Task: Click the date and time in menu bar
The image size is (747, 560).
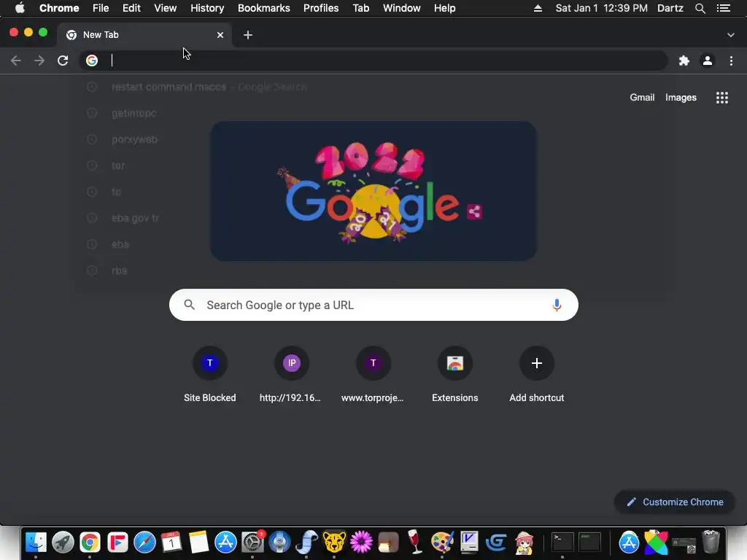Action: [601, 8]
